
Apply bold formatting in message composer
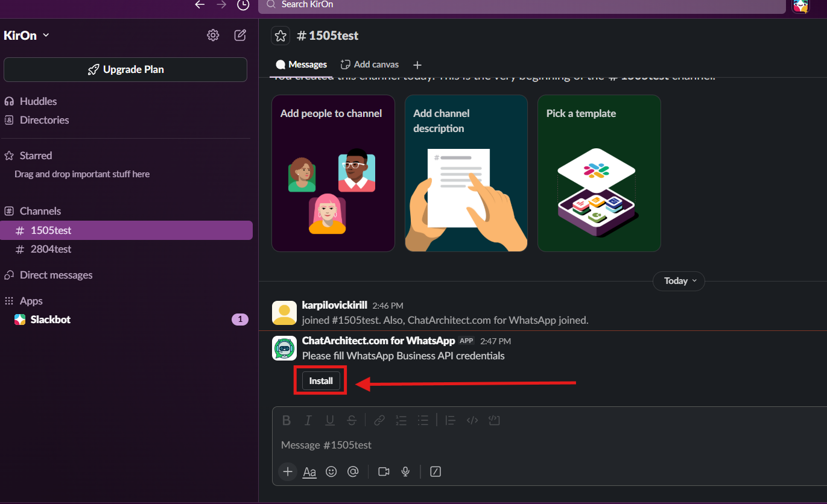coord(287,420)
